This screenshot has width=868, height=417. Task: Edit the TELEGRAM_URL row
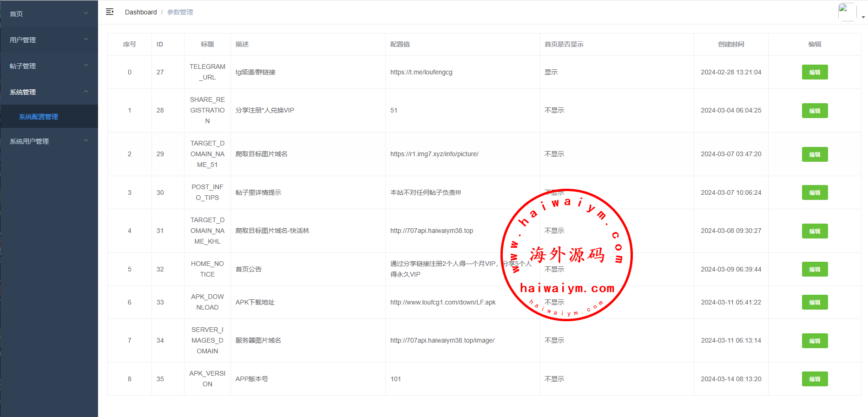814,72
